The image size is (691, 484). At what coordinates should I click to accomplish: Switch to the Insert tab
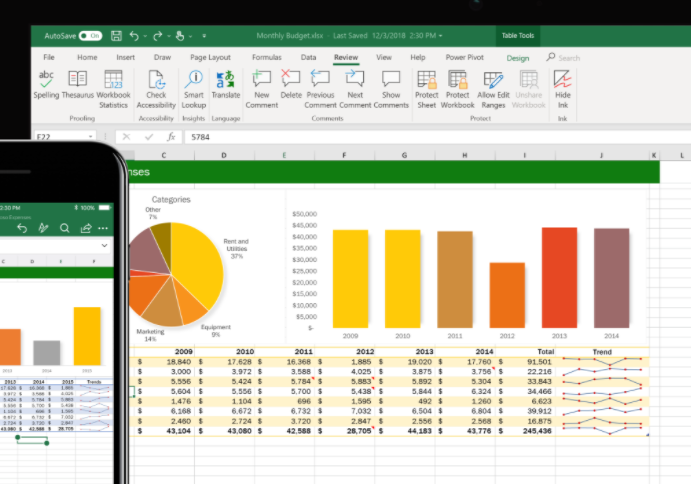pos(126,57)
